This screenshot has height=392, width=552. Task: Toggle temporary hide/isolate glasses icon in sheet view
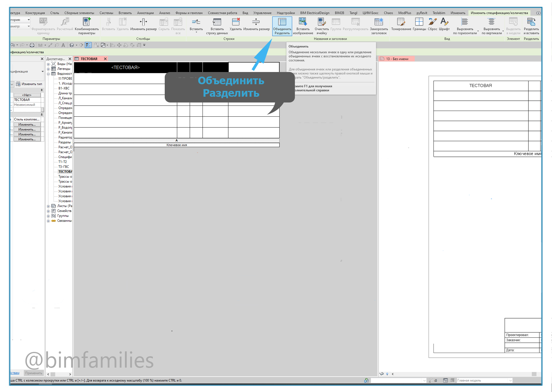(381, 374)
